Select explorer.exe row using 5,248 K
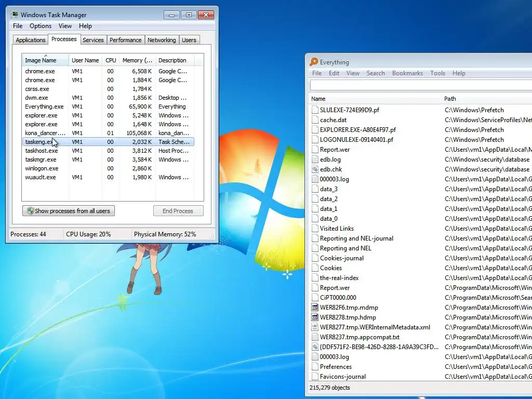 pos(108,115)
